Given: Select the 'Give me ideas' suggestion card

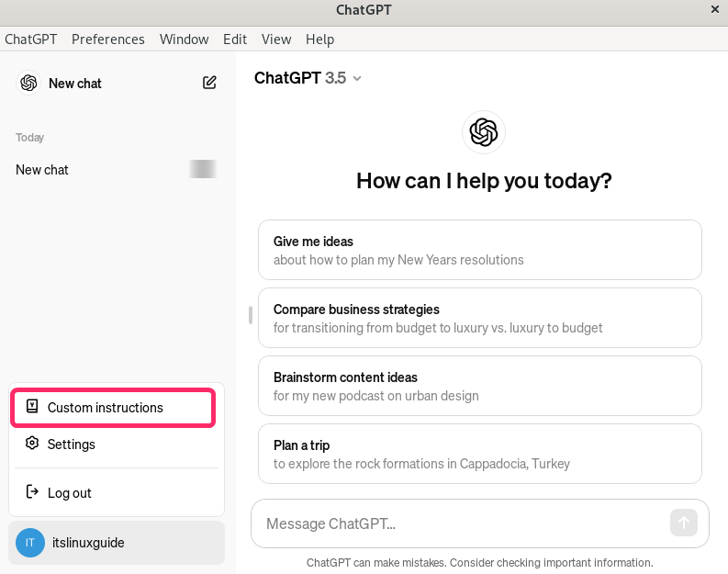Looking at the screenshot, I should [x=479, y=250].
